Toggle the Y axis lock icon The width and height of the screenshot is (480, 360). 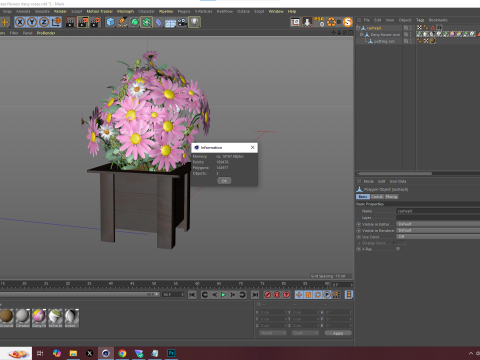click(32, 22)
